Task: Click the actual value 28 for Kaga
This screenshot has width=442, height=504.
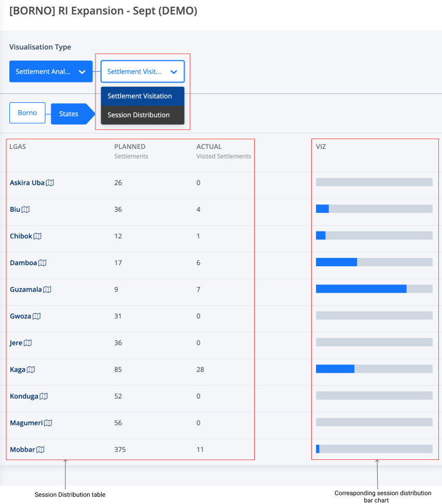Action: coord(200,370)
